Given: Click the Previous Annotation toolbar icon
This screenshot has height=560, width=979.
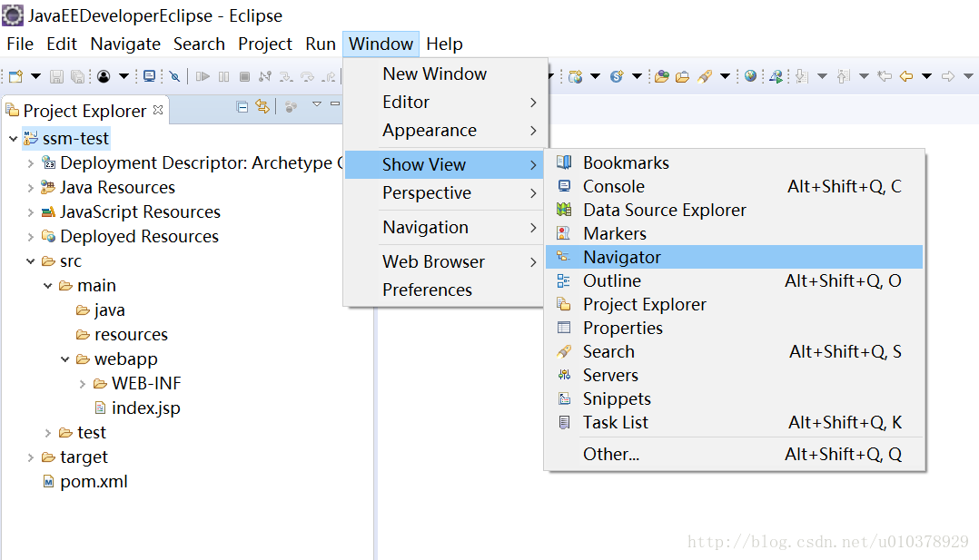Looking at the screenshot, I should 844,77.
